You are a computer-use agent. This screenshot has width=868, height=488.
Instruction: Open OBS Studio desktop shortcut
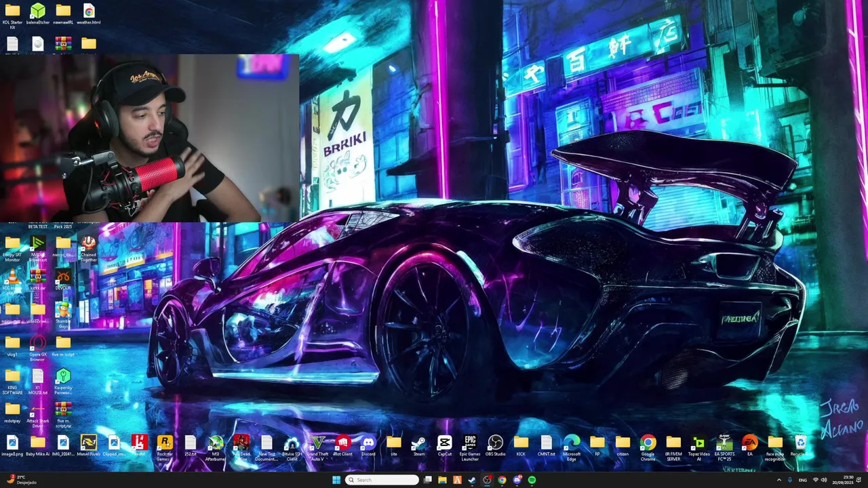point(496,446)
